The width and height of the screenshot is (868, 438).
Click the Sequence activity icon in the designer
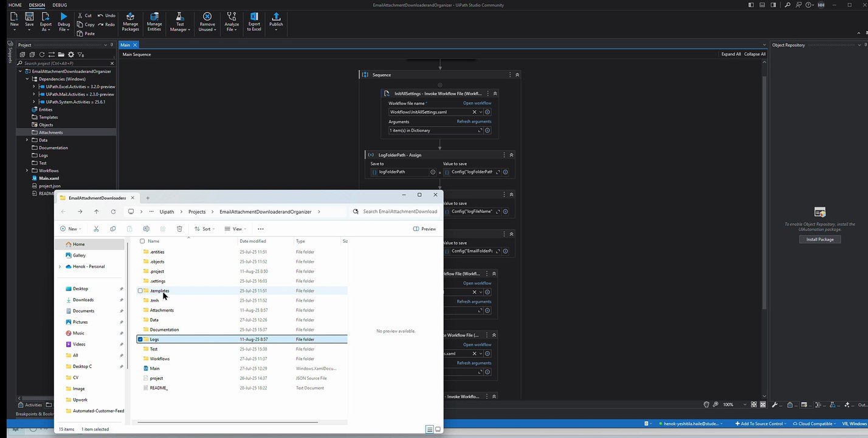365,75
